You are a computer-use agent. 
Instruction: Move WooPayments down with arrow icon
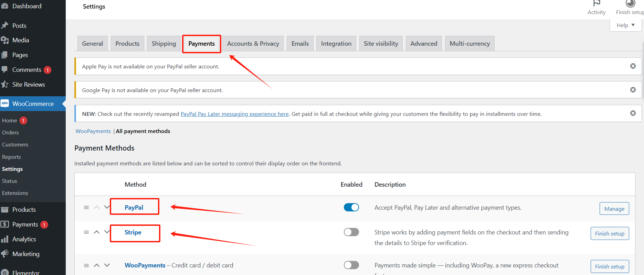click(107, 265)
